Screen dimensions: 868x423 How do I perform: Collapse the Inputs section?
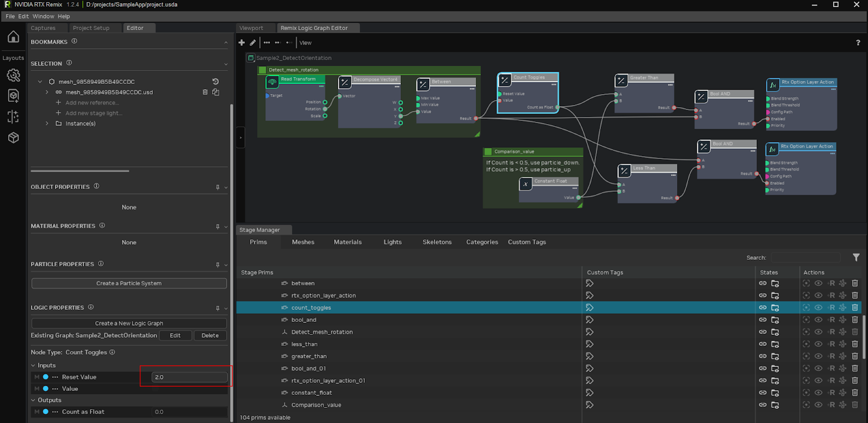click(33, 365)
